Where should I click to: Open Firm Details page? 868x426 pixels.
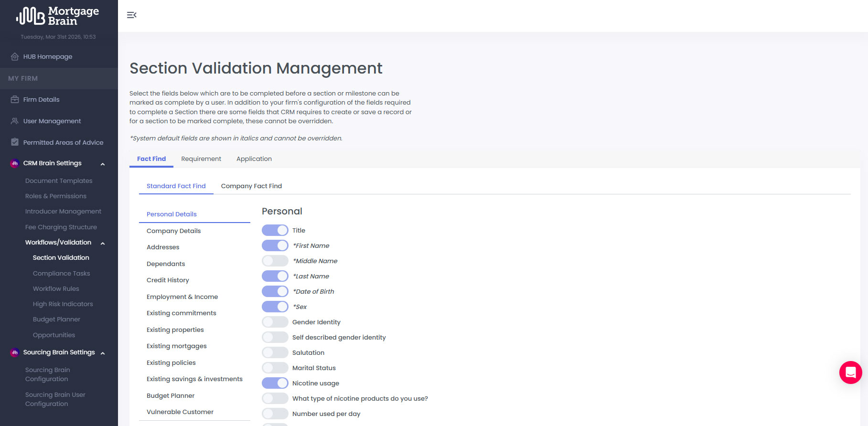(x=42, y=99)
